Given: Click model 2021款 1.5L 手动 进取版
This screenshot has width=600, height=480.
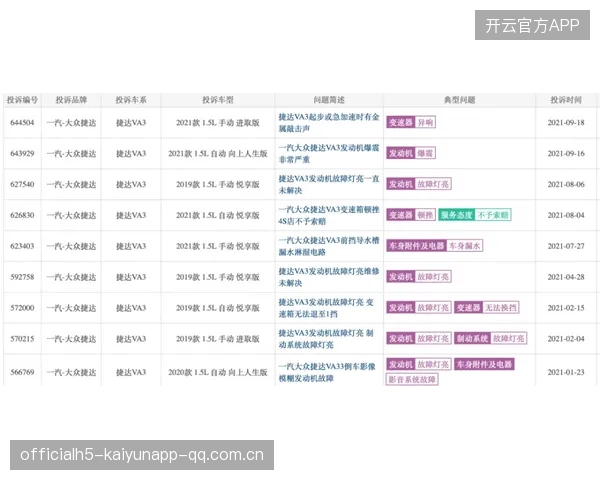Looking at the screenshot, I should 218,123.
